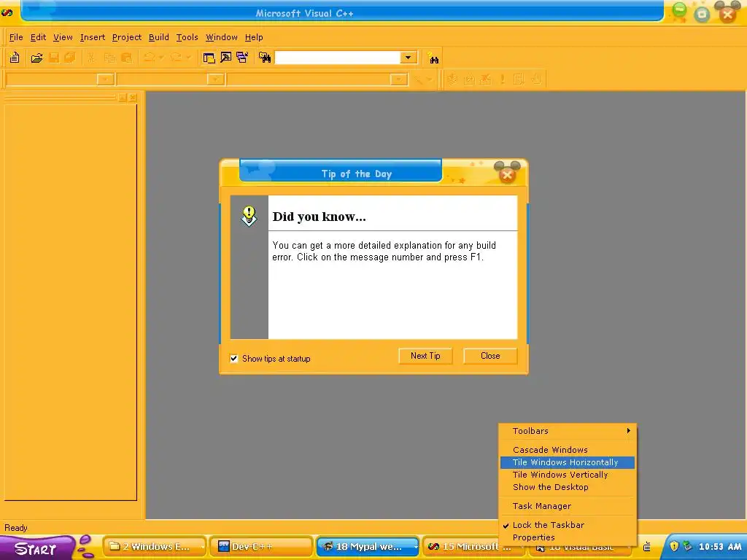Open the Redo history dropdown arrow
The image size is (747, 560).
[x=188, y=58]
